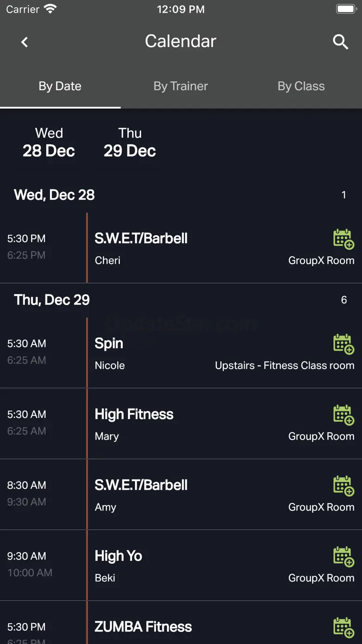Tap the back arrow icon

tap(25, 42)
